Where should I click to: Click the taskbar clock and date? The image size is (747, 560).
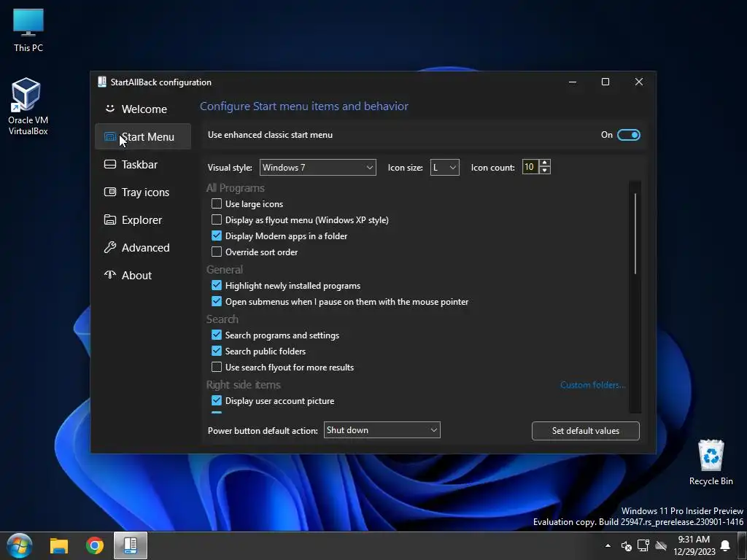[x=694, y=545]
